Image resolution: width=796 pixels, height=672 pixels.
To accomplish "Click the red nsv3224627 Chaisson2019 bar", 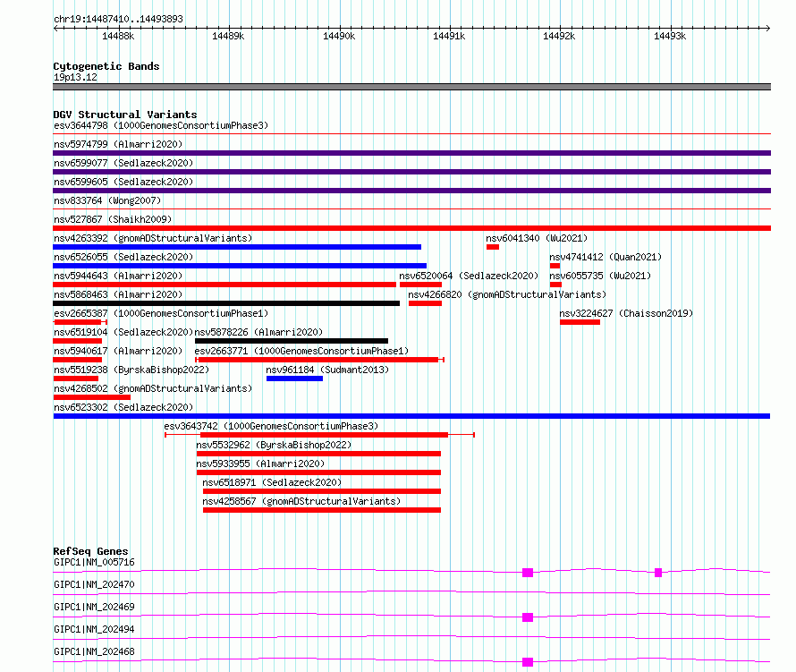I will point(580,322).
